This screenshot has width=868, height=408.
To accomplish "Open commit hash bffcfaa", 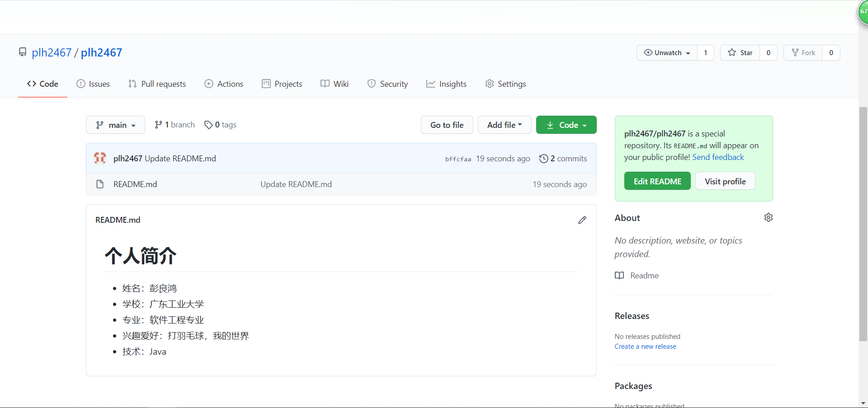I will coord(458,159).
